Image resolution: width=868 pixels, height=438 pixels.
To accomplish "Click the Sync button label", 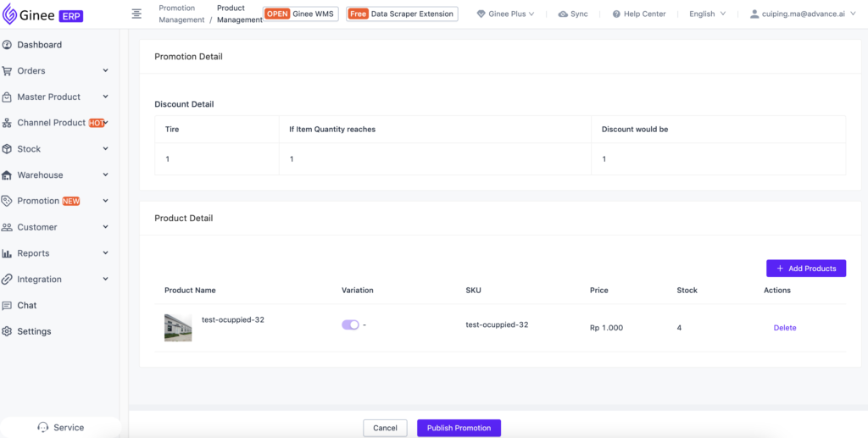I will pyautogui.click(x=579, y=14).
